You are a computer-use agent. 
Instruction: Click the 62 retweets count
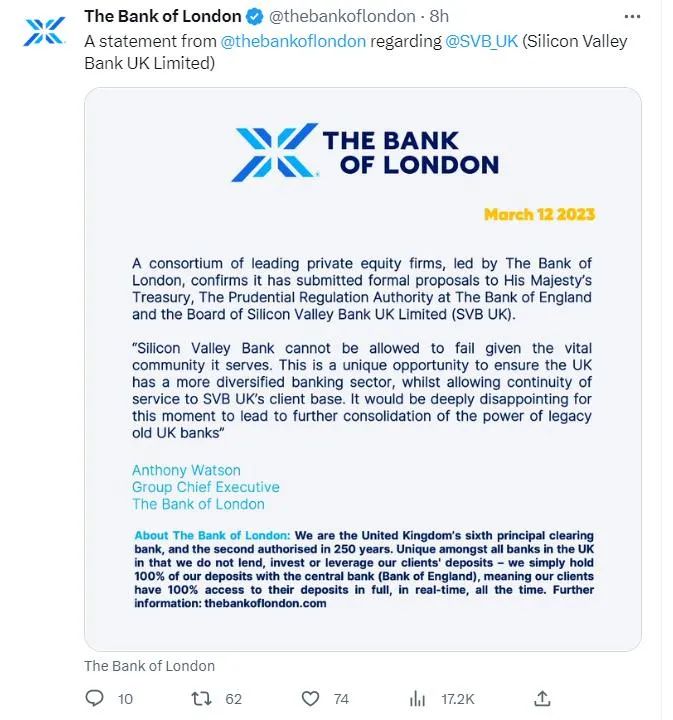(x=234, y=699)
